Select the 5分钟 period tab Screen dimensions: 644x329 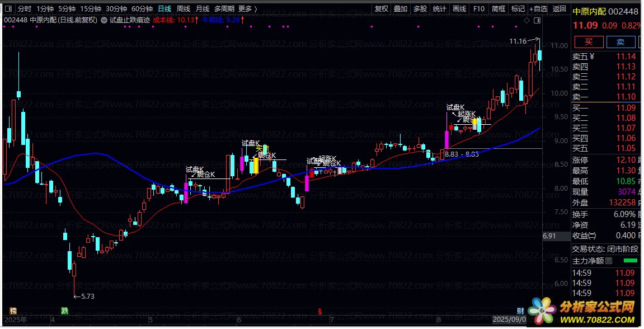coord(67,8)
